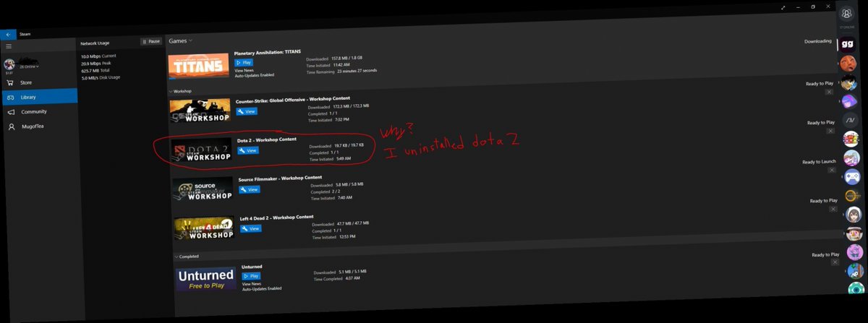Screen dimensions: 868x323
Task: Click the 20.9 Mbps Peak reading
Action: pyautogui.click(x=95, y=64)
